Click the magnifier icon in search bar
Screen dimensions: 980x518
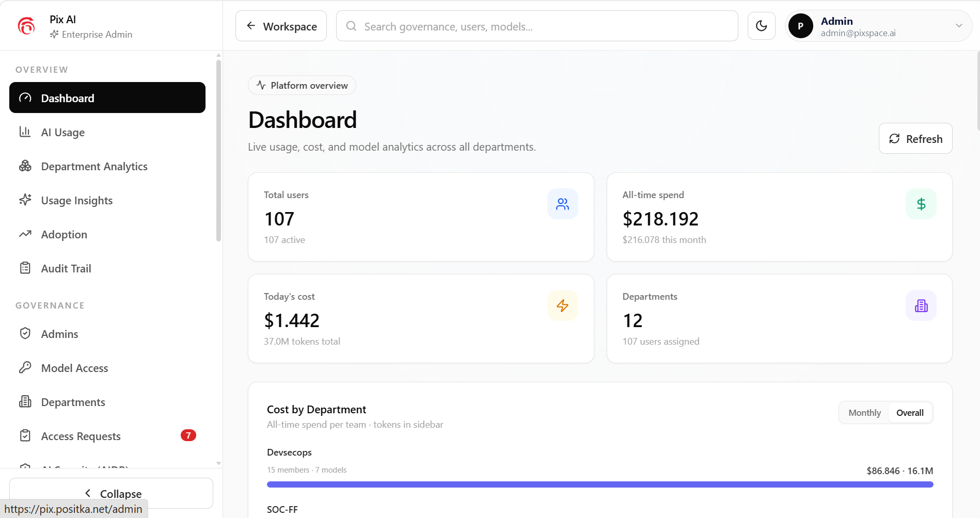tap(351, 26)
